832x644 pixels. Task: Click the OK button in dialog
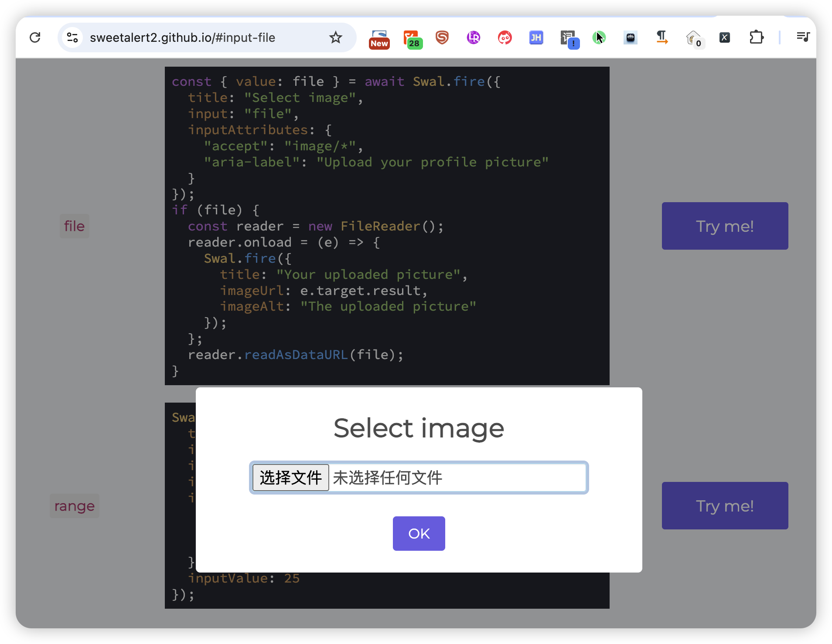click(419, 533)
